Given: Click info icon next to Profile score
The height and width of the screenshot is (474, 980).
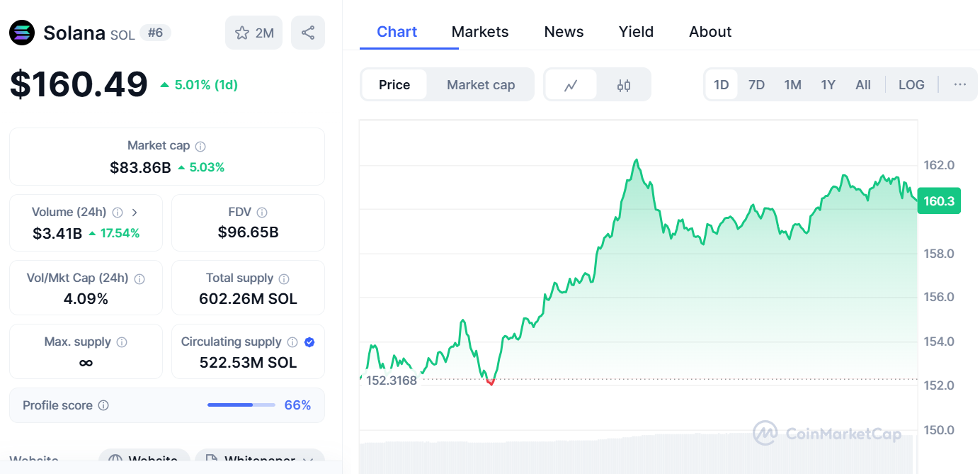Looking at the screenshot, I should tap(103, 405).
